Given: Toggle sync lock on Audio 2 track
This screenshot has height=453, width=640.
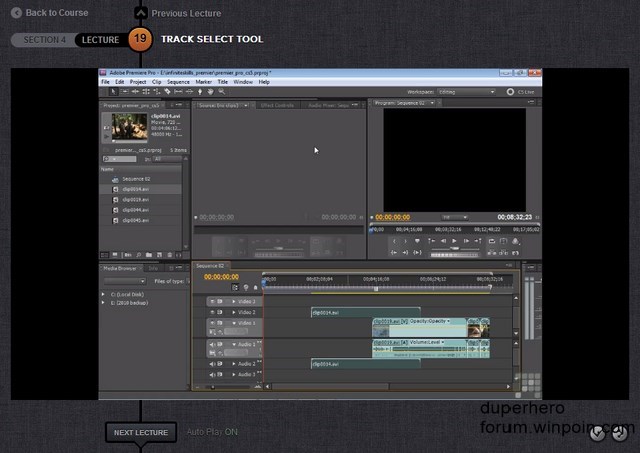Looking at the screenshot, I should pos(220,364).
